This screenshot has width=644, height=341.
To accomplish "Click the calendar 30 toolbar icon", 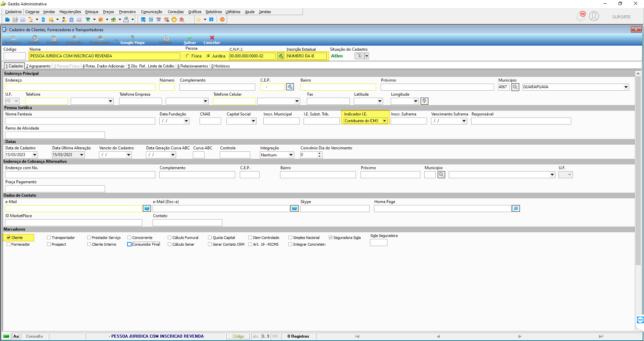I will (x=159, y=20).
